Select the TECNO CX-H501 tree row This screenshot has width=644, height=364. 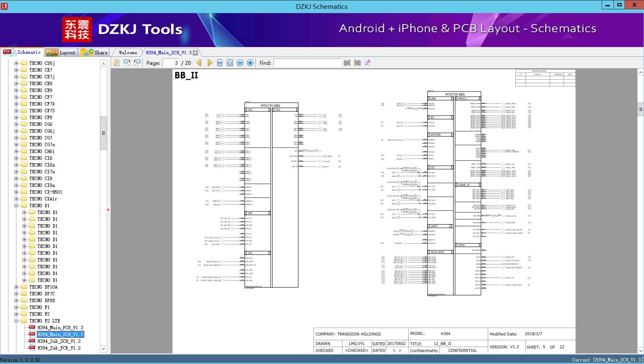tap(46, 192)
